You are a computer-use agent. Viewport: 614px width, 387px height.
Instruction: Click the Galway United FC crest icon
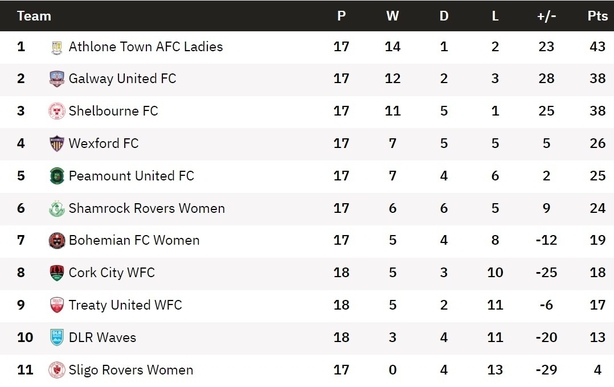click(57, 79)
